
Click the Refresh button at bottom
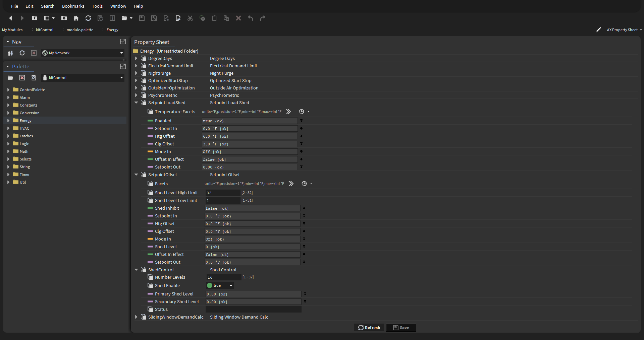click(369, 328)
